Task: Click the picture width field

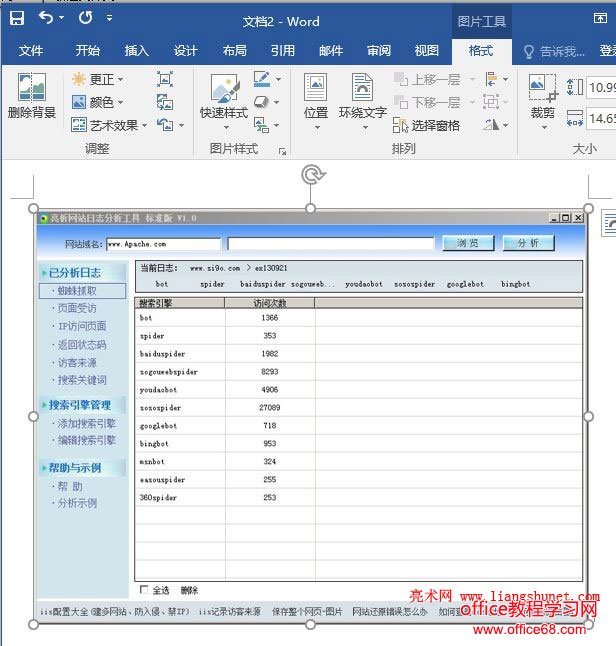Action: pos(601,119)
